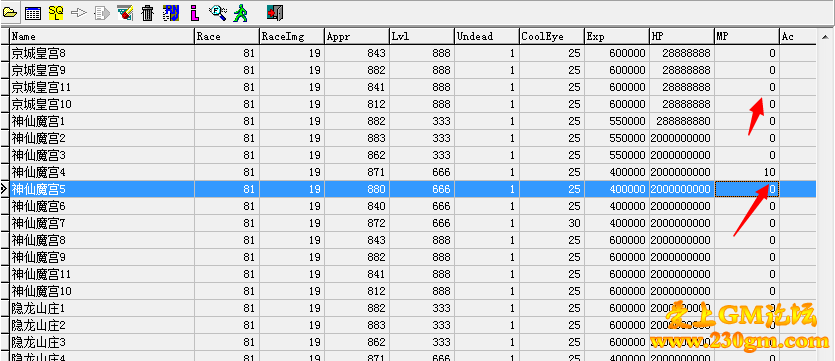Click HP value 2000000000 in 神仙魔宫10 row
The height and width of the screenshot is (361, 835).
pos(682,291)
